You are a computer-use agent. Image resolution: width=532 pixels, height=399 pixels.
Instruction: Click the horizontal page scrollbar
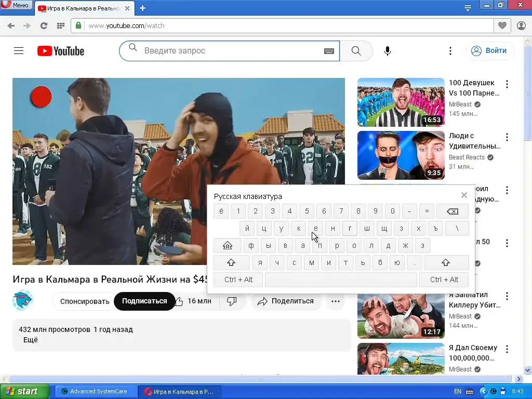260,379
